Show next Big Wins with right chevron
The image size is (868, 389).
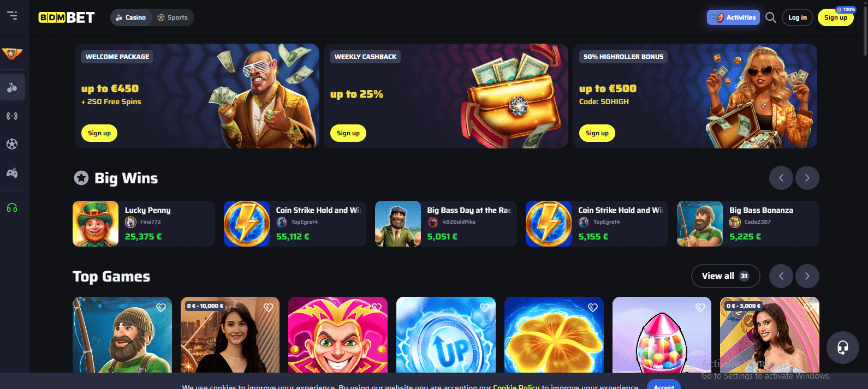pos(807,178)
